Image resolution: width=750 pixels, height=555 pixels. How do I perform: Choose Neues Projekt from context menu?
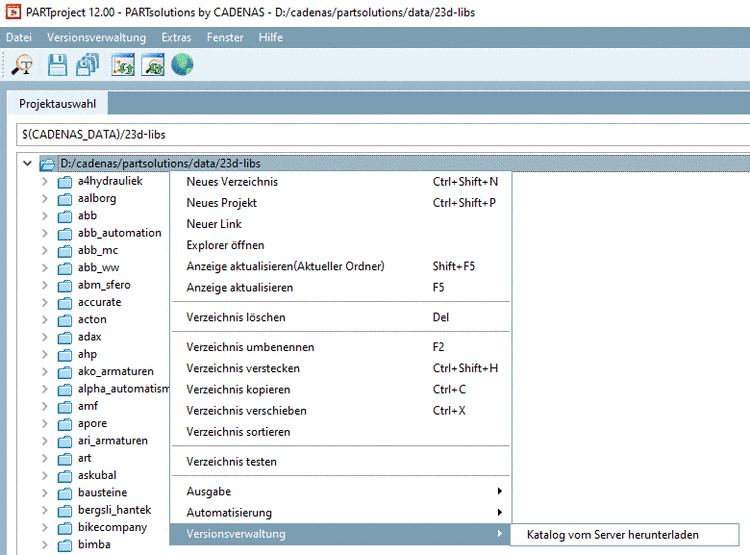click(341, 203)
